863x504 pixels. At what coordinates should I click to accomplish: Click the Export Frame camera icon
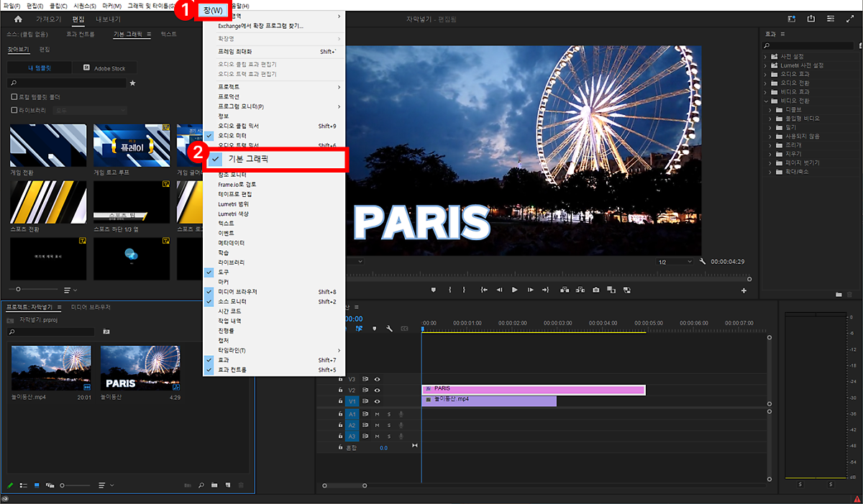pos(596,290)
